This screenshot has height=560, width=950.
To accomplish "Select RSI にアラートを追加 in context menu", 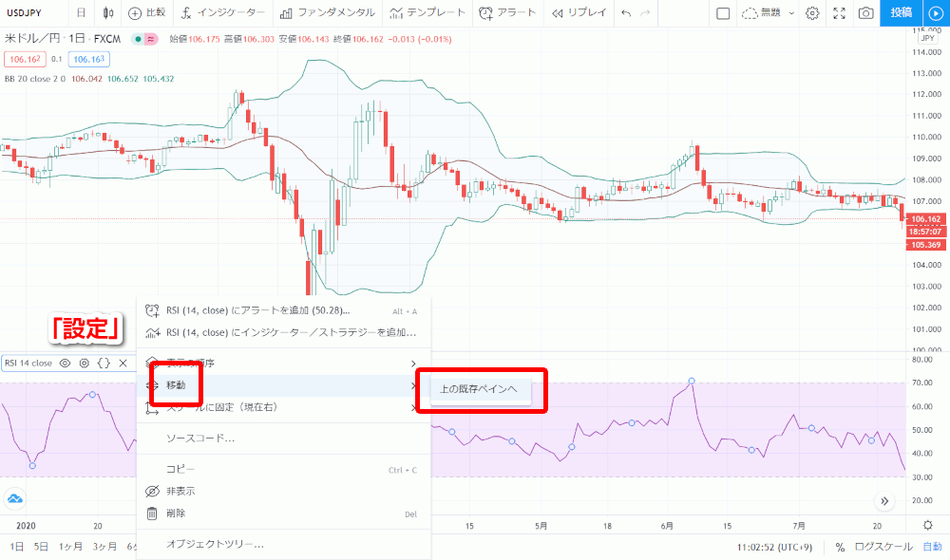I will click(283, 310).
